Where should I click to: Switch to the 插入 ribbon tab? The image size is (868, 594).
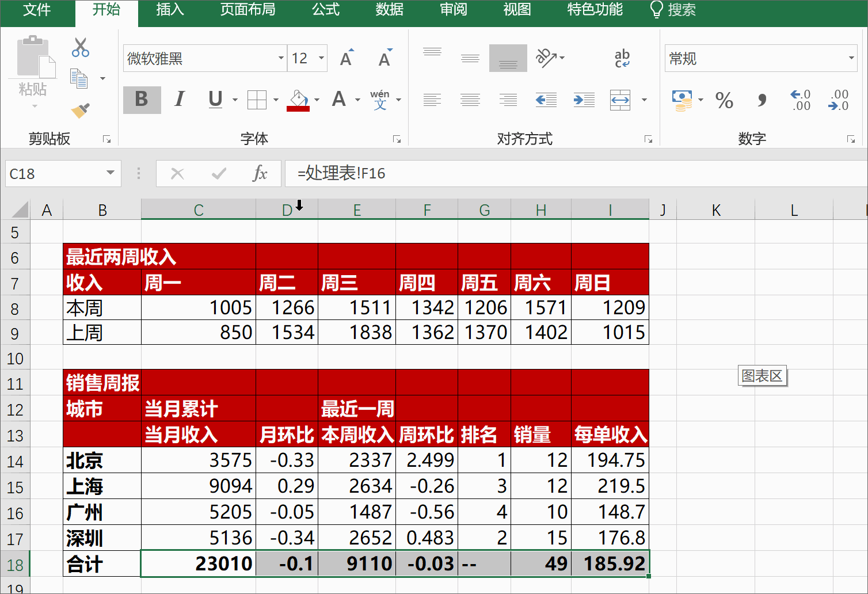click(x=169, y=10)
